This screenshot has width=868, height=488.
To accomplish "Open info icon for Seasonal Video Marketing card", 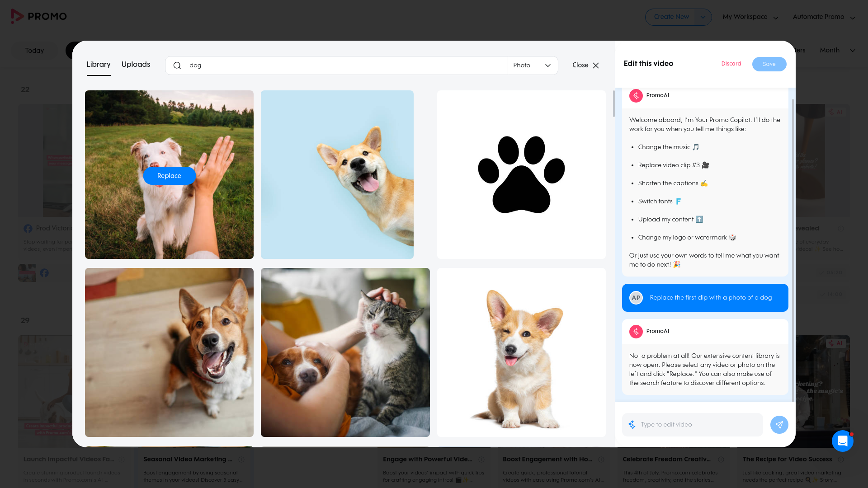I will pyautogui.click(x=241, y=460).
